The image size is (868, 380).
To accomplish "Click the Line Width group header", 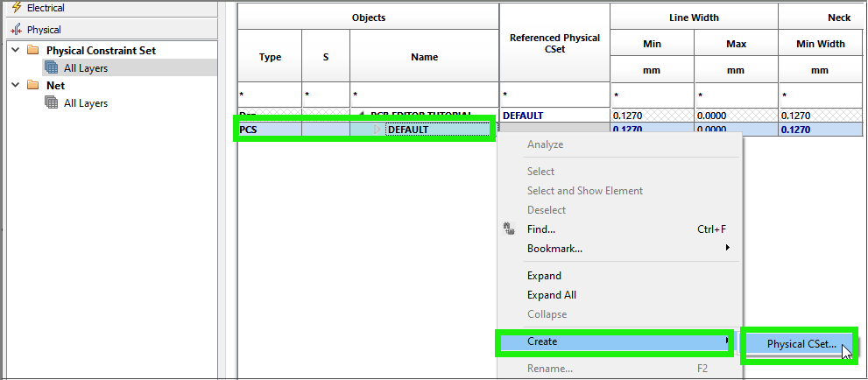I will [695, 18].
